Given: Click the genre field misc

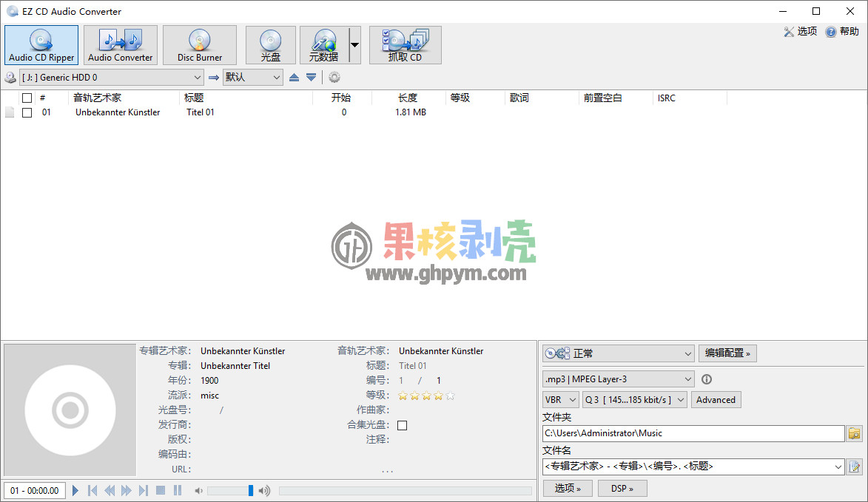Looking at the screenshot, I should [x=210, y=396].
